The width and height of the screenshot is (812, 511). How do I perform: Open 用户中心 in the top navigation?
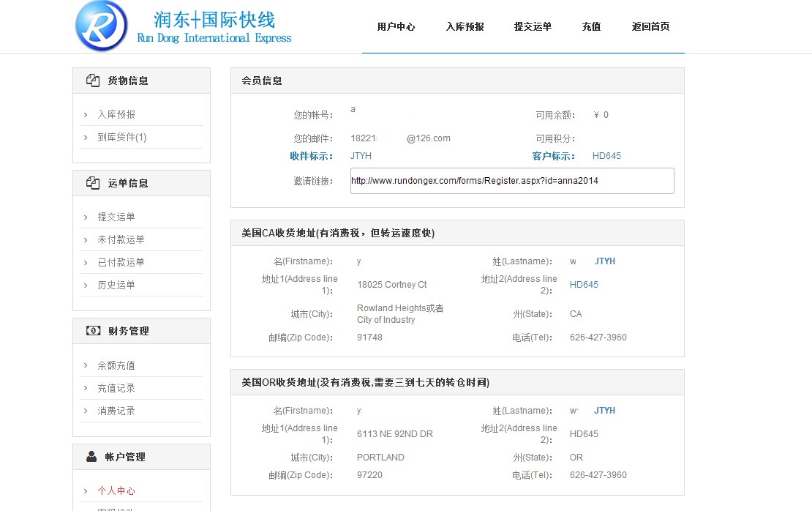[x=396, y=26]
